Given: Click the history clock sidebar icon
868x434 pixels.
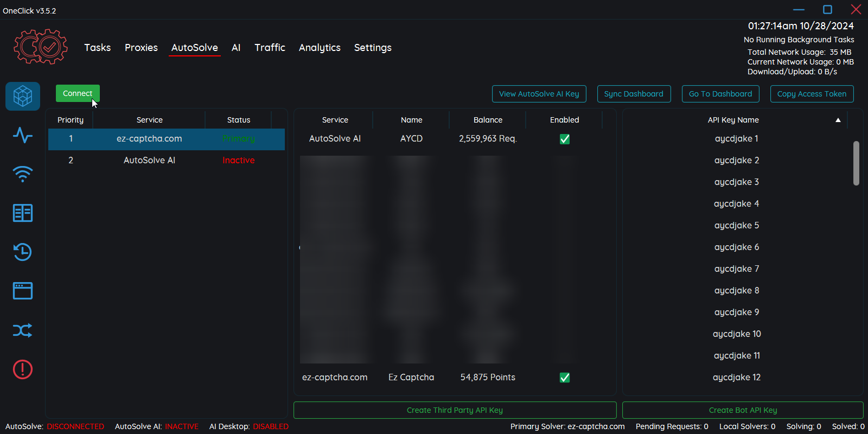Looking at the screenshot, I should [x=23, y=252].
